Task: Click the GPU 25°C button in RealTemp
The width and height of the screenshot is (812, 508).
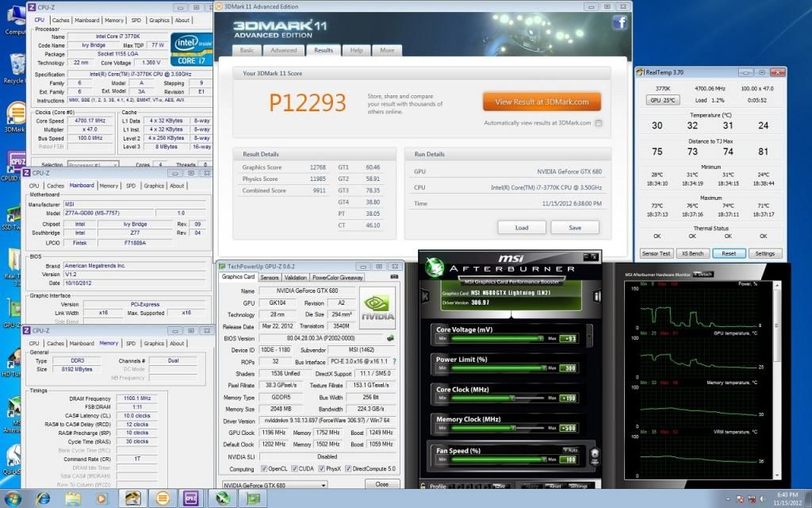Action: (x=663, y=100)
